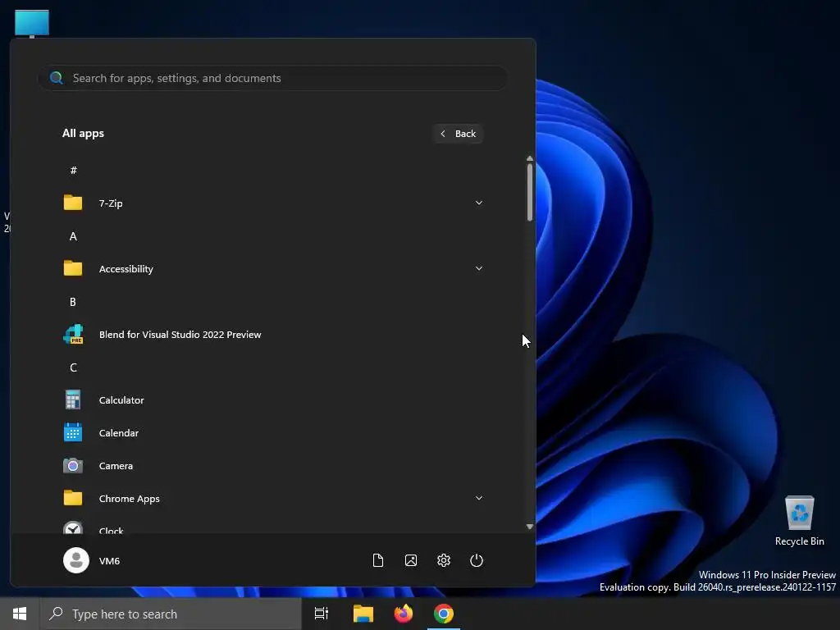The width and height of the screenshot is (840, 630).
Task: Open Google Chrome from the taskbar
Action: tap(444, 614)
